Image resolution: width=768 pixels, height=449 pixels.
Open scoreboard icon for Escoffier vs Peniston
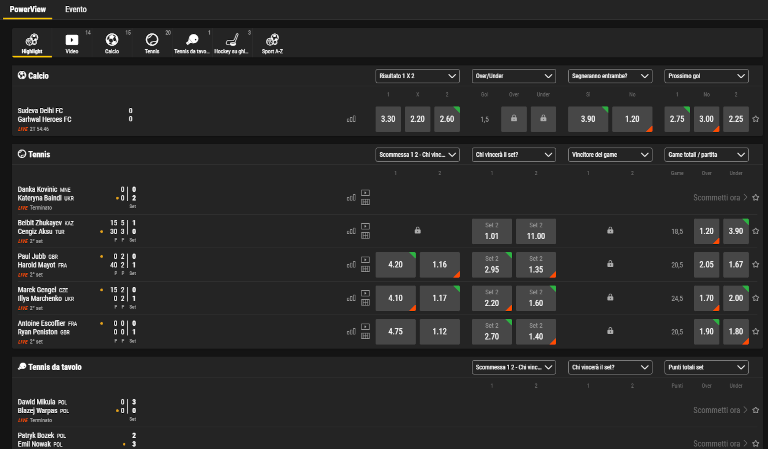click(x=365, y=336)
